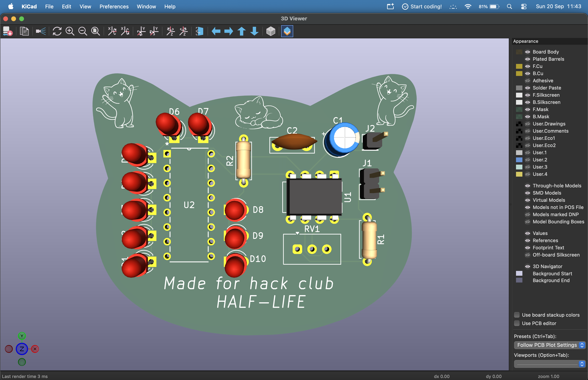Rotate Y clockwise toolbar icon
This screenshot has height=380, width=588.
tap(141, 31)
